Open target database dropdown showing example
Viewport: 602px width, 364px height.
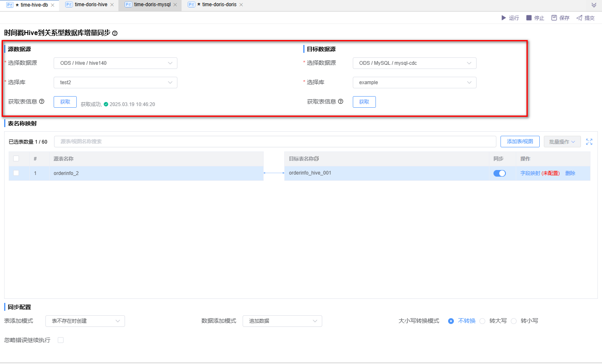[414, 83]
